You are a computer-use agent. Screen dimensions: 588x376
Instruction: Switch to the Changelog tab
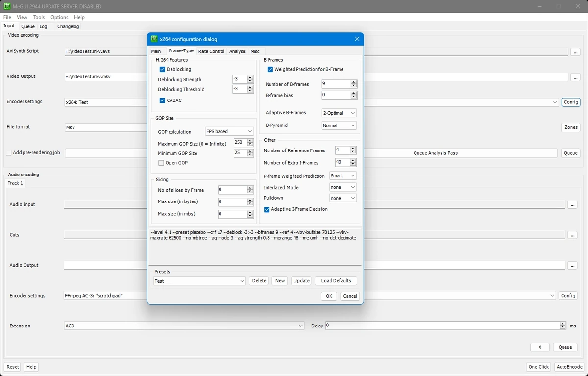[x=68, y=26]
